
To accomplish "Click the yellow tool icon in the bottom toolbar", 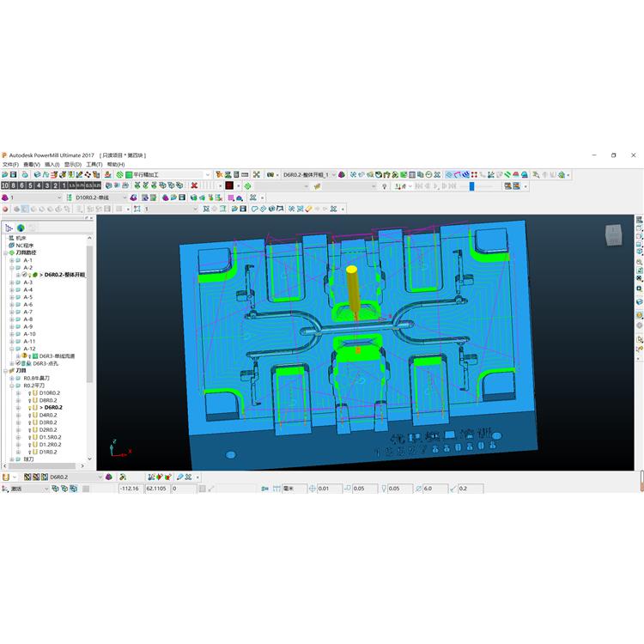I will (x=6, y=477).
